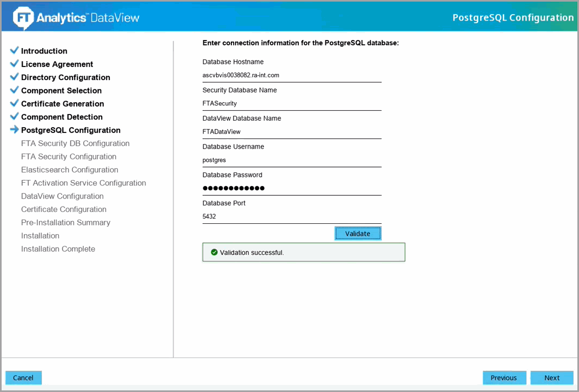Focus the Database Hostname field

tap(292, 75)
